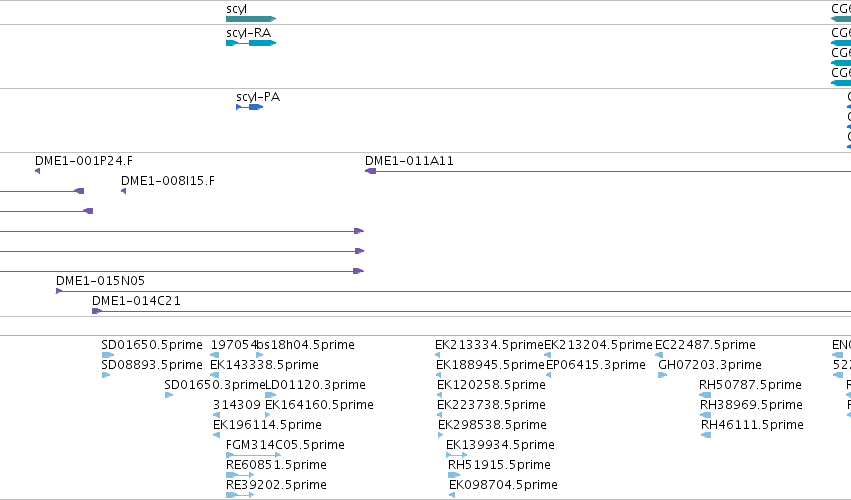Select the DME1-014C21 clone start marker

(x=97, y=311)
